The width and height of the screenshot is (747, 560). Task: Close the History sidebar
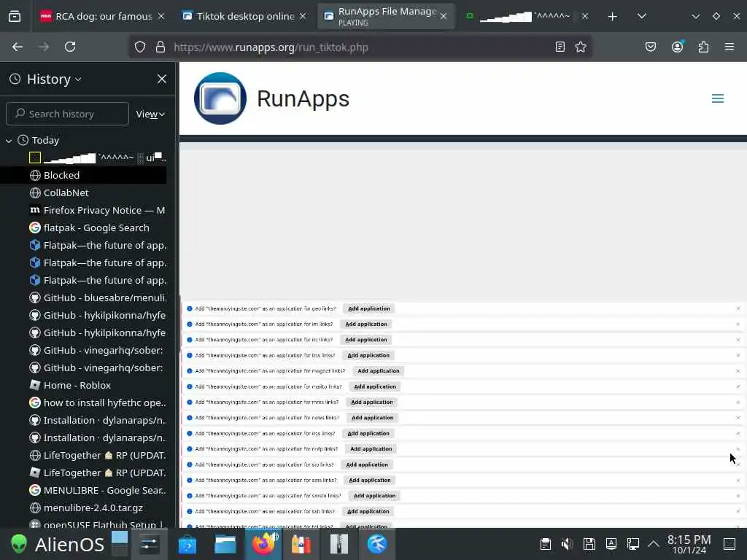click(162, 79)
